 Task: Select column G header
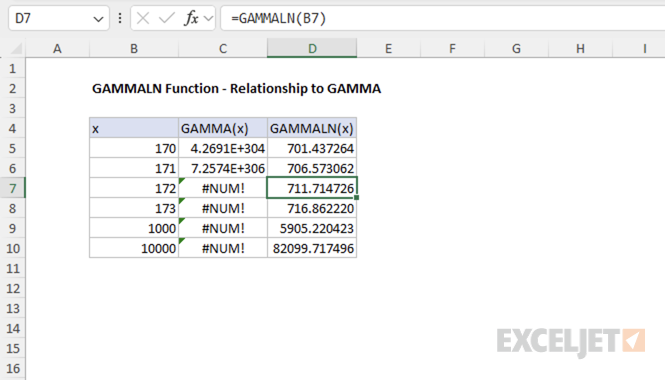click(516, 49)
